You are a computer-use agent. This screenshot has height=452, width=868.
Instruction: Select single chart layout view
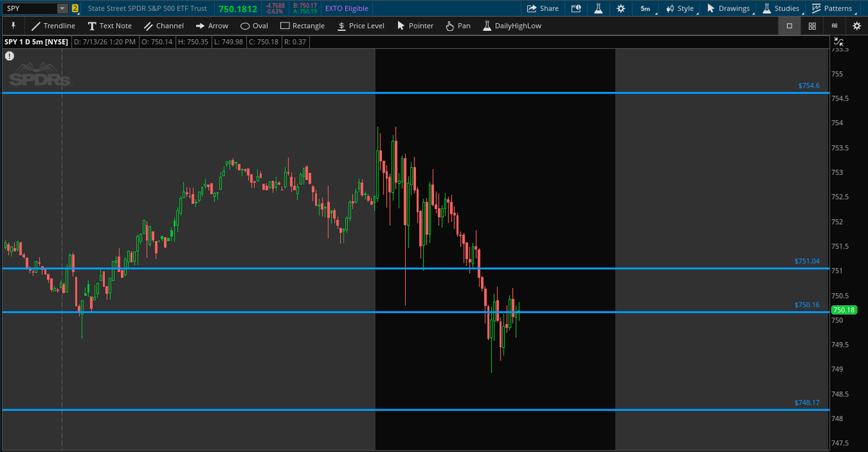[x=789, y=25]
